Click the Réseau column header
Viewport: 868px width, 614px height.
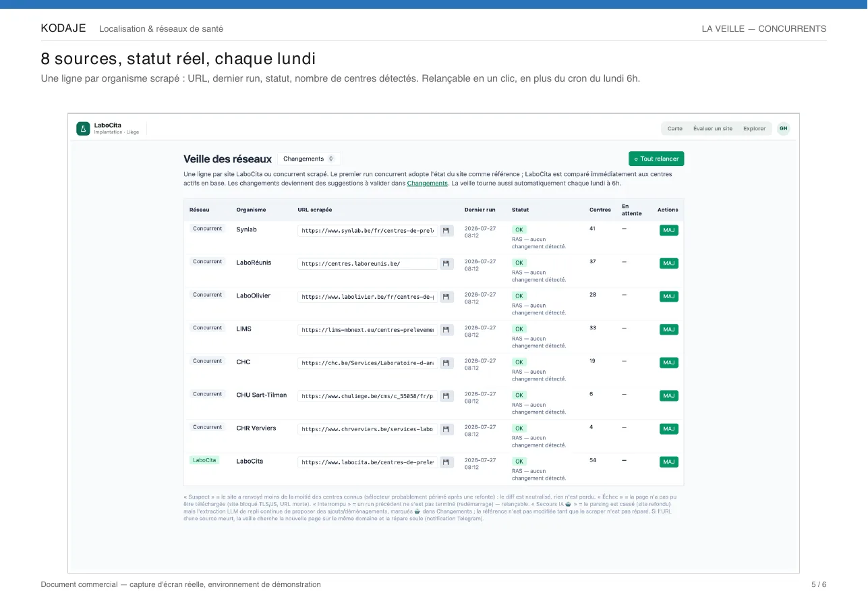[x=199, y=210]
